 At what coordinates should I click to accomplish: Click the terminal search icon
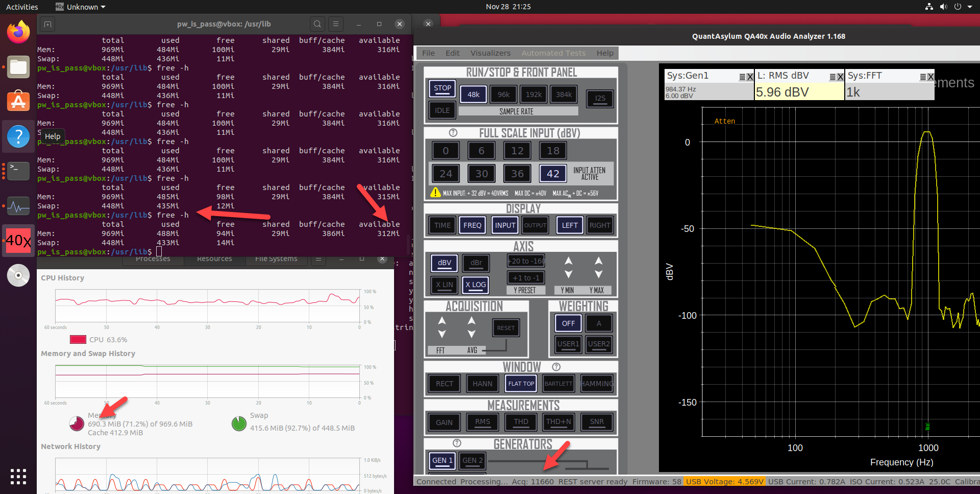[x=317, y=24]
